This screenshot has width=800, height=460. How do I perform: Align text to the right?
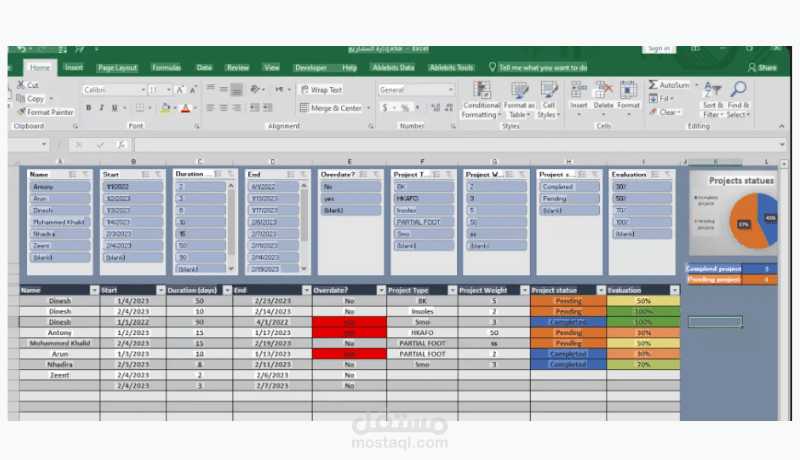pos(236,108)
